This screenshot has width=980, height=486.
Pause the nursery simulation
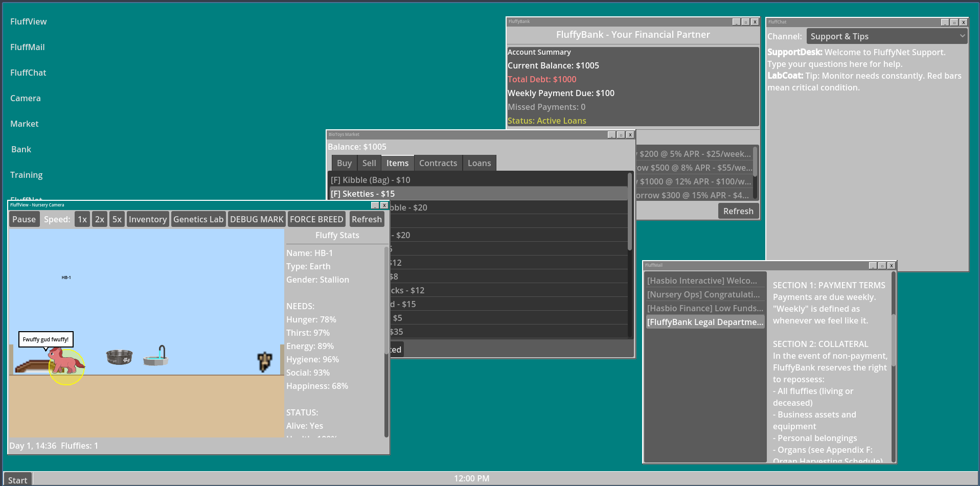24,219
